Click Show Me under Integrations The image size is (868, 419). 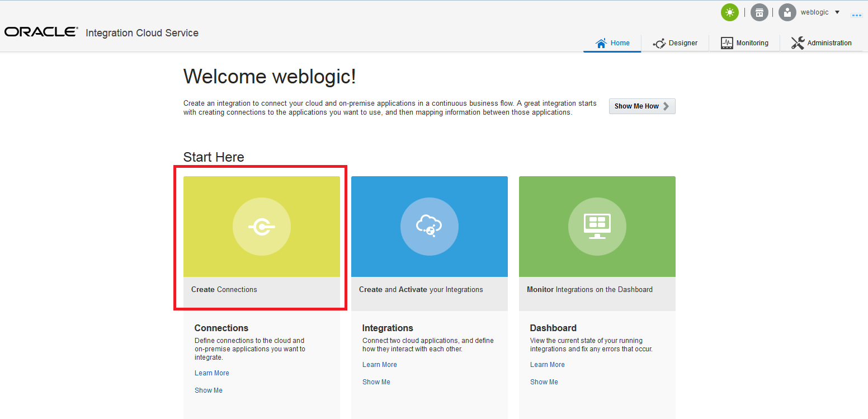pyautogui.click(x=376, y=382)
